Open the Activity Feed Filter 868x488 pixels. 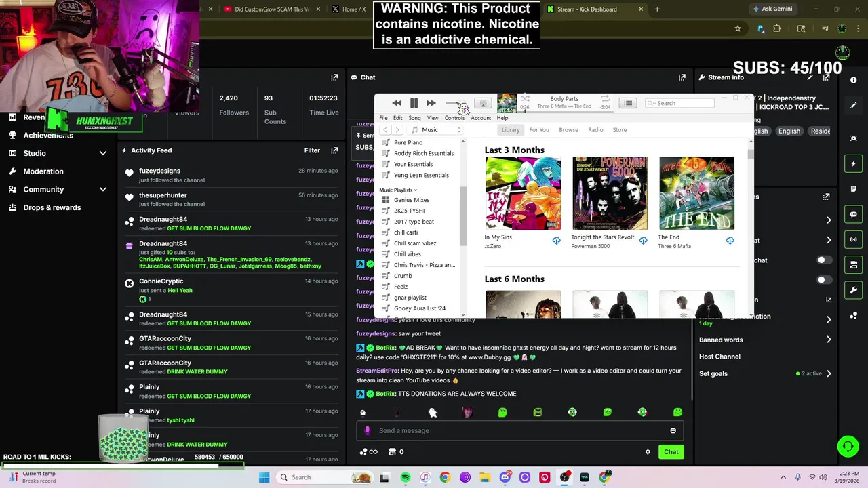point(312,150)
